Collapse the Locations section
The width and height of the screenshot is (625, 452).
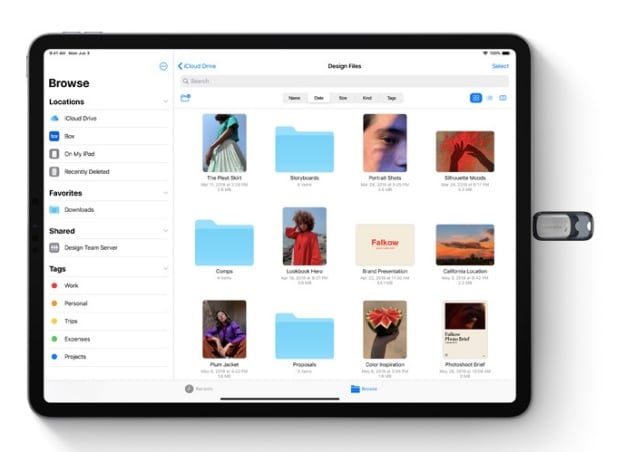(166, 102)
